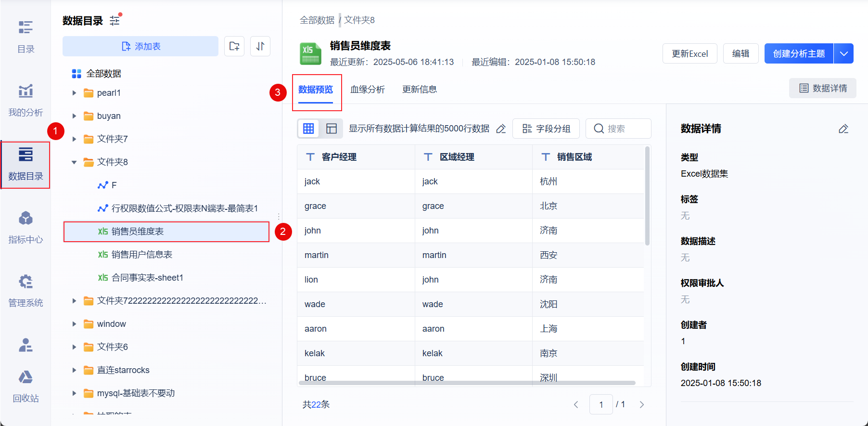This screenshot has width=868, height=426.
Task: Switch to the 数据预览 tab
Action: [316, 90]
